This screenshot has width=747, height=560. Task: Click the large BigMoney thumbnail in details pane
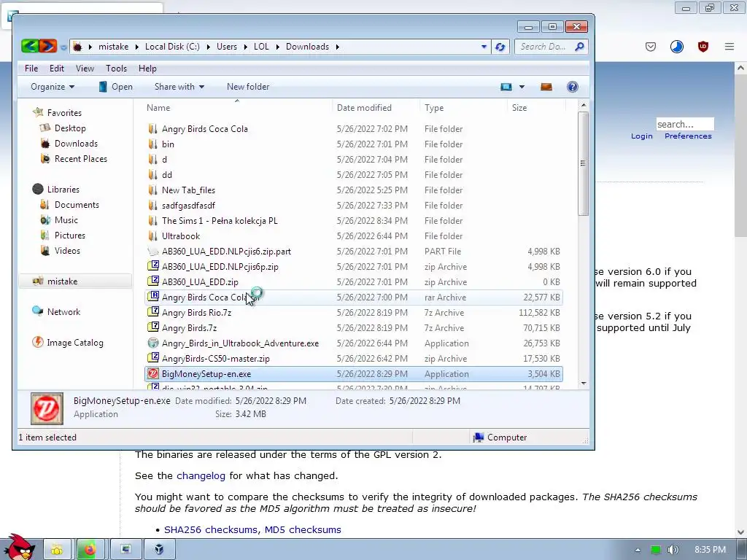pyautogui.click(x=47, y=408)
